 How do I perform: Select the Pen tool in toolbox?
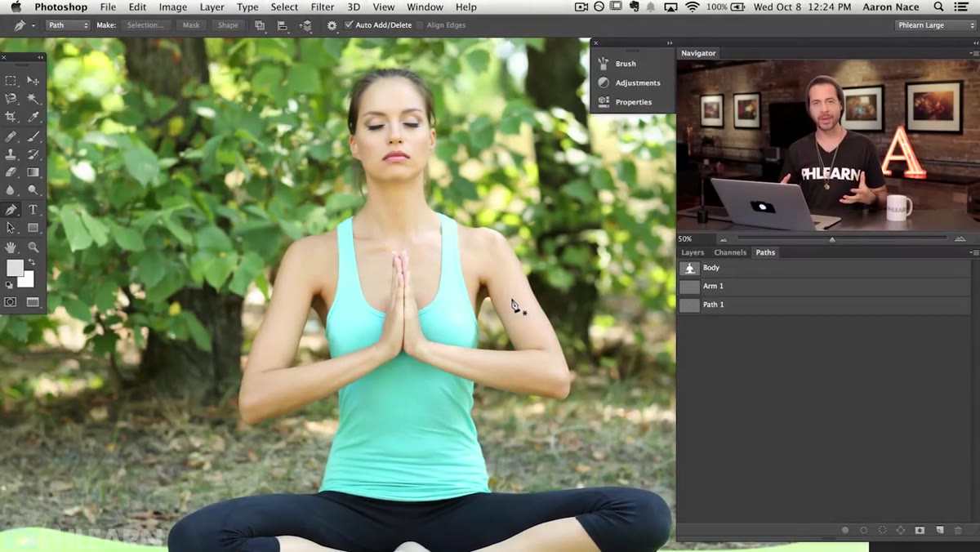click(11, 210)
